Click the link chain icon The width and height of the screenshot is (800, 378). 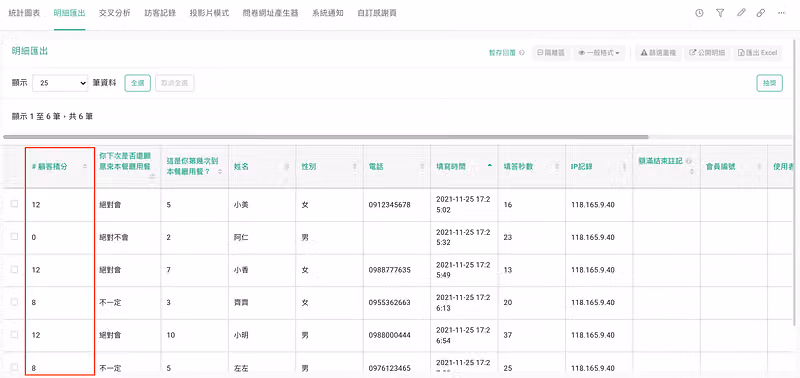coord(761,13)
